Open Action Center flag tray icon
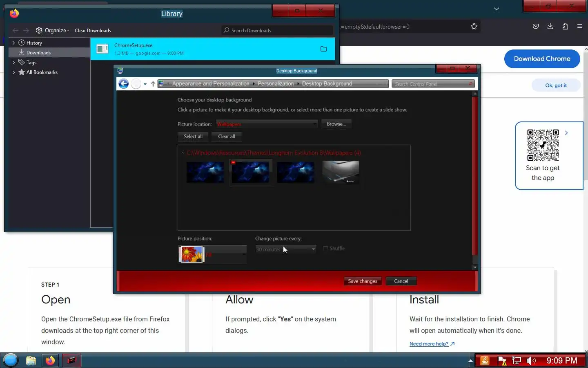This screenshot has height=368, width=588. [502, 361]
